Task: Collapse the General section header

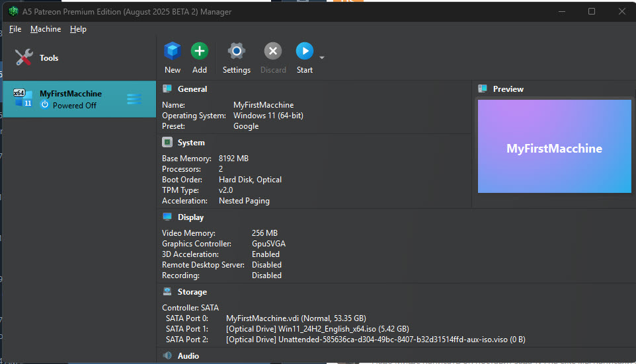Action: click(x=192, y=89)
